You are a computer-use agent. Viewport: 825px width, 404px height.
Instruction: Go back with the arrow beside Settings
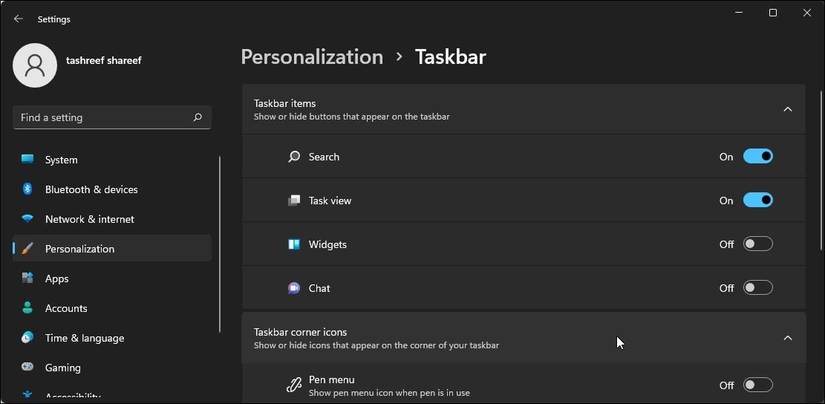(18, 19)
